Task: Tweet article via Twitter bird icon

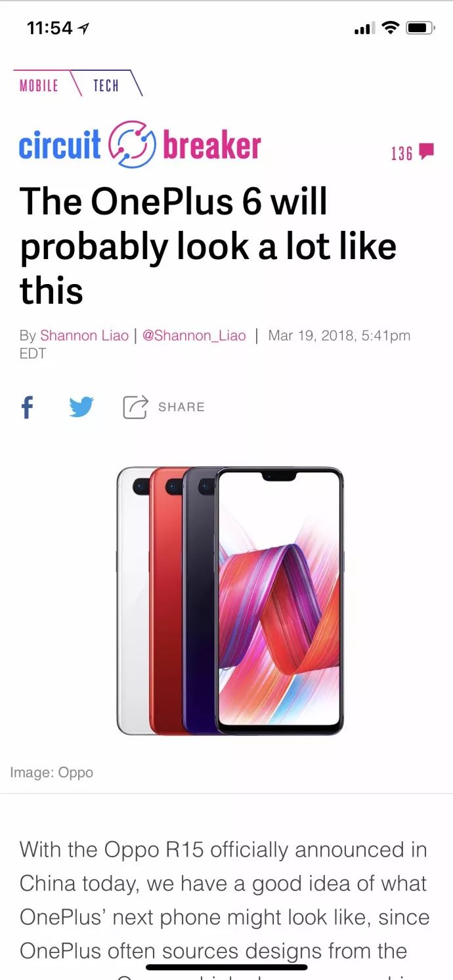Action: [81, 407]
